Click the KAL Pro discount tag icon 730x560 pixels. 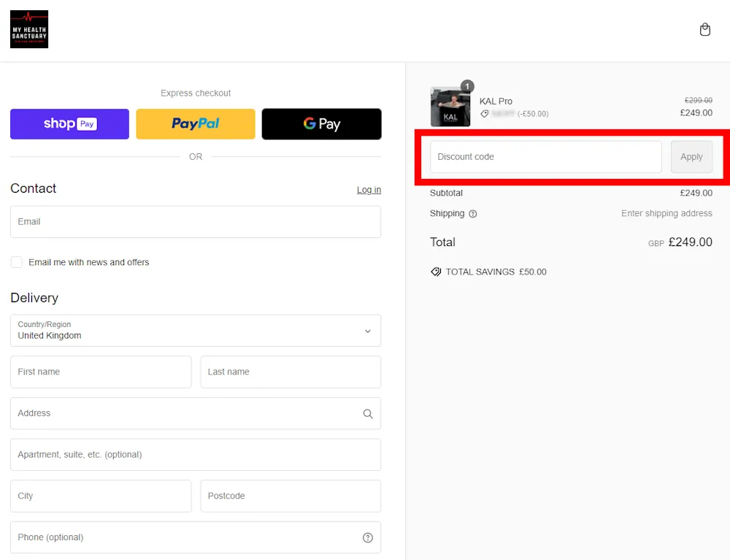point(485,114)
